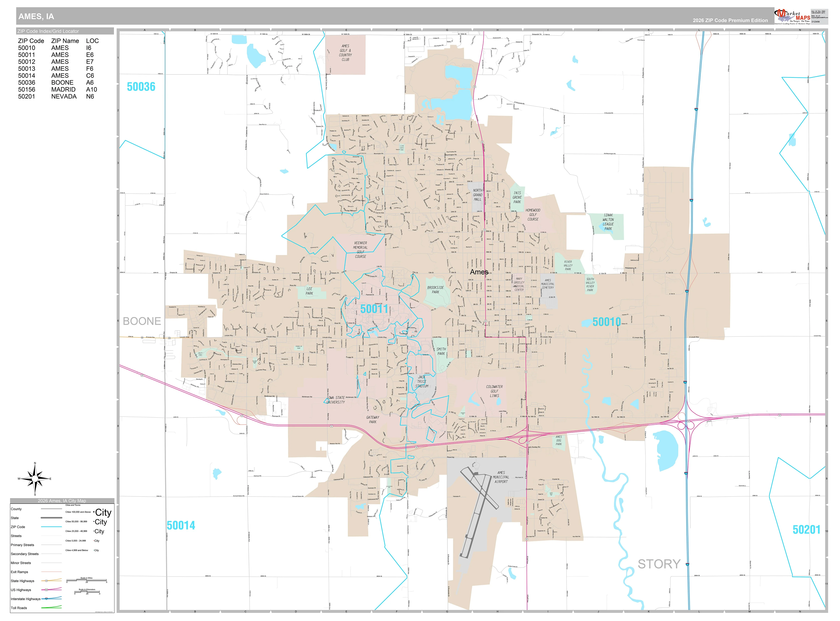Click grid location "I6" in the index
This screenshot has height=621, width=840.
tap(89, 48)
